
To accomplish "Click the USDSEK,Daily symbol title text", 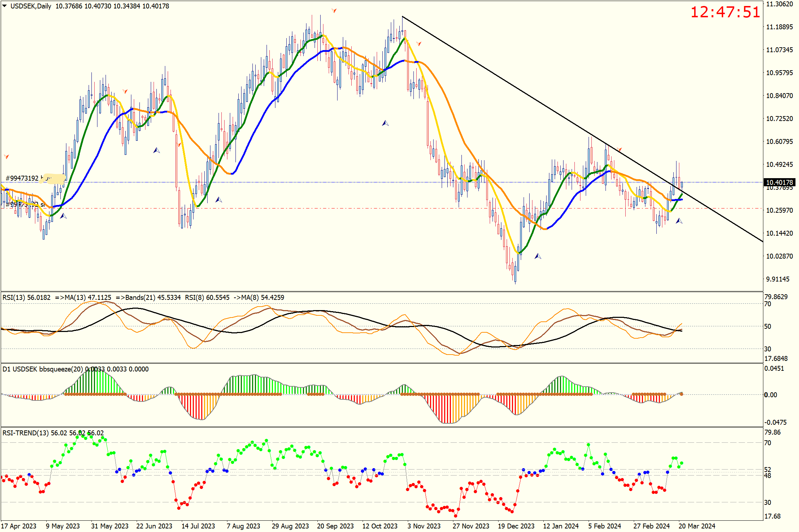I will pos(31,6).
